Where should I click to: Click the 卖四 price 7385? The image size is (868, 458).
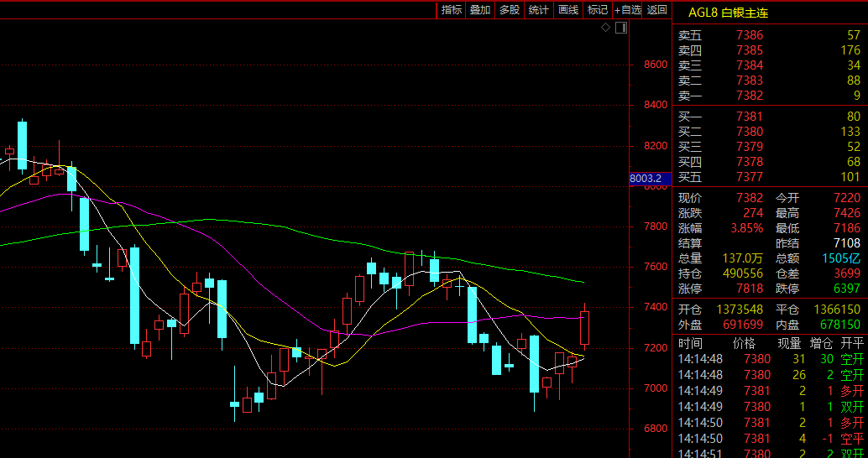click(750, 51)
